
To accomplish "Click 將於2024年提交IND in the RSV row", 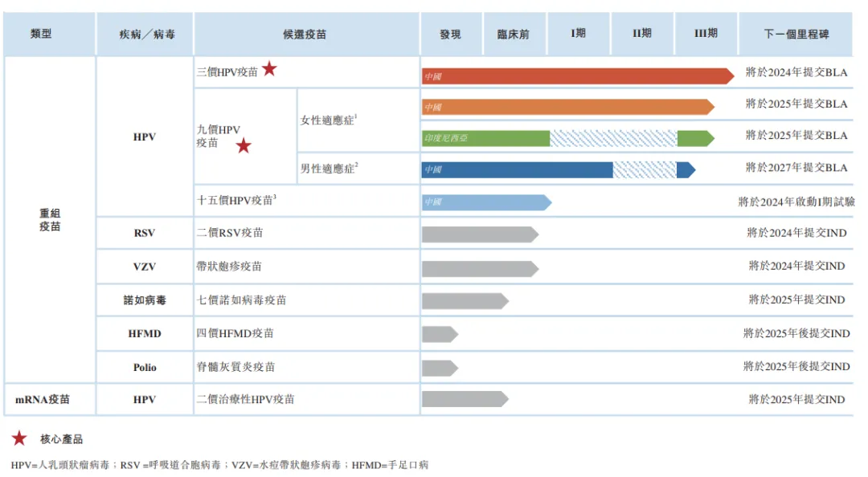I will 796,232.
